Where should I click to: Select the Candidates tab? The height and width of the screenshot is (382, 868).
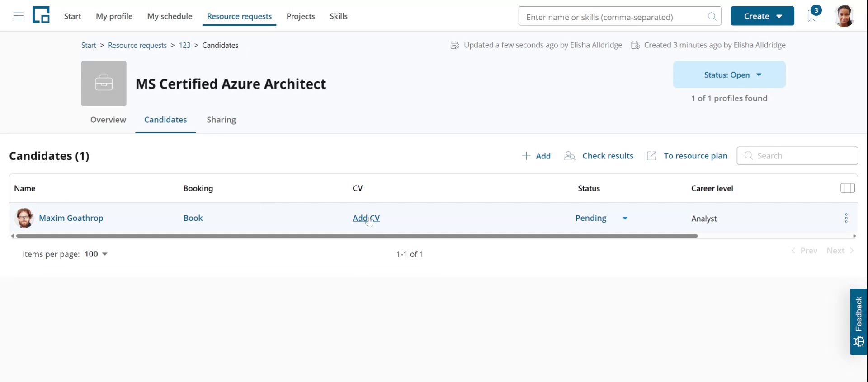pos(165,120)
